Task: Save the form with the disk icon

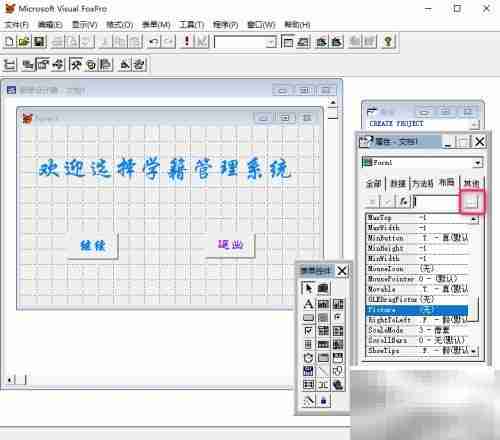Action: 39,42
